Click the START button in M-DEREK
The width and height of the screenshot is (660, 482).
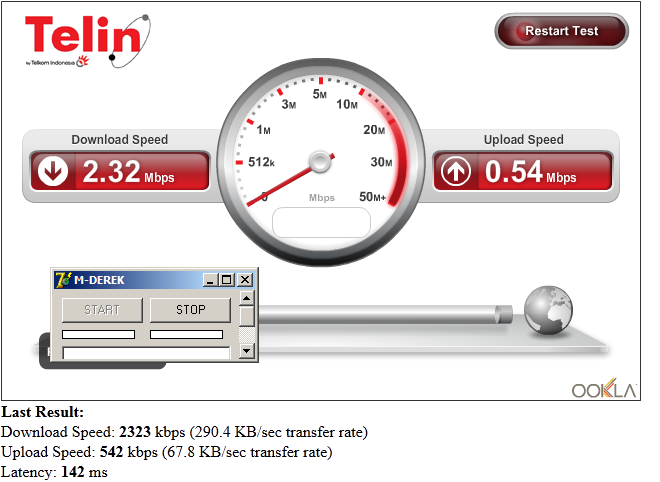coord(102,310)
